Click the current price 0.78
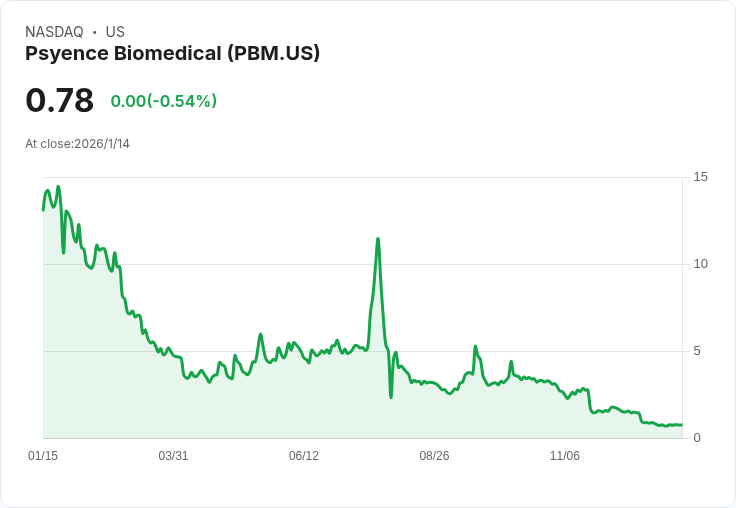The image size is (736, 508). tap(59, 100)
